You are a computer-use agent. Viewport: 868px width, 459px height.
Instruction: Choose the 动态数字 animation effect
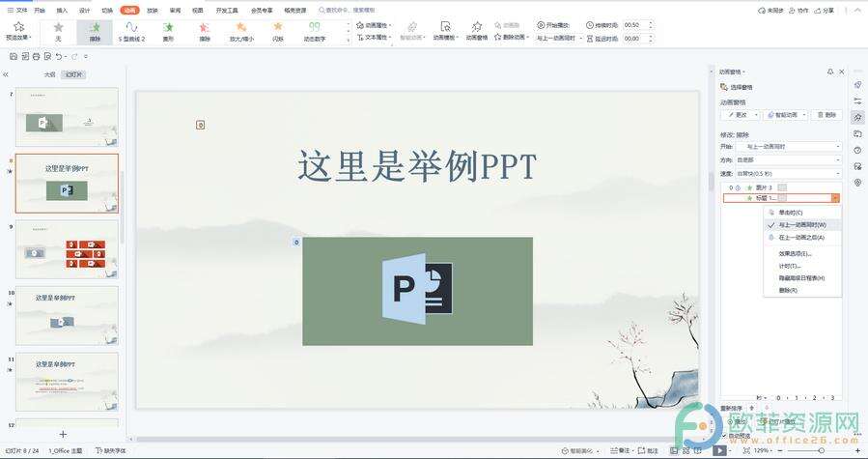pos(315,32)
